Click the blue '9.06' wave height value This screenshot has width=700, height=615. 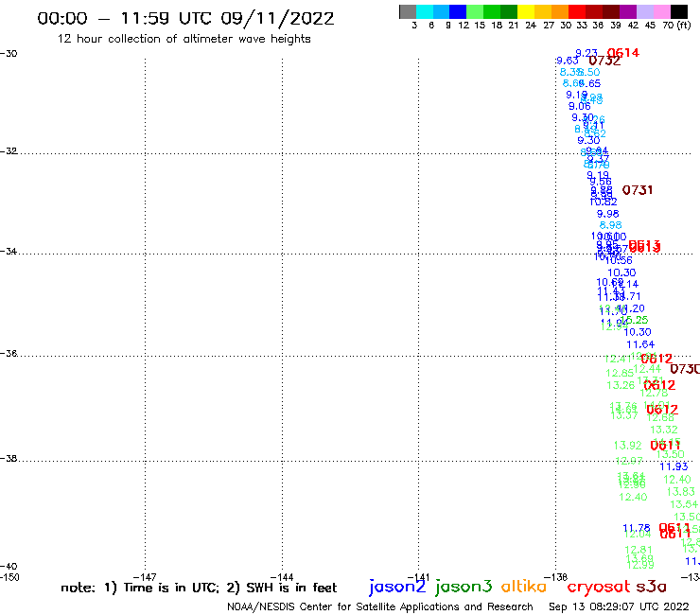(580, 106)
